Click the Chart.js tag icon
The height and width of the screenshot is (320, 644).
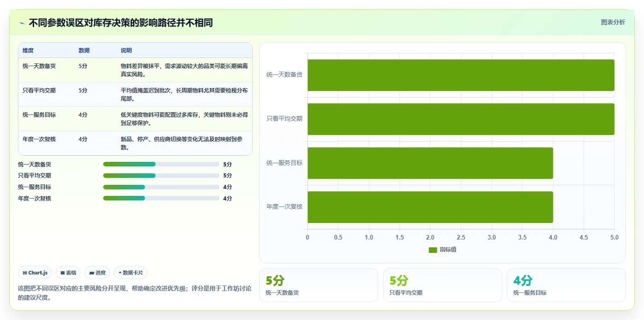tap(25, 273)
